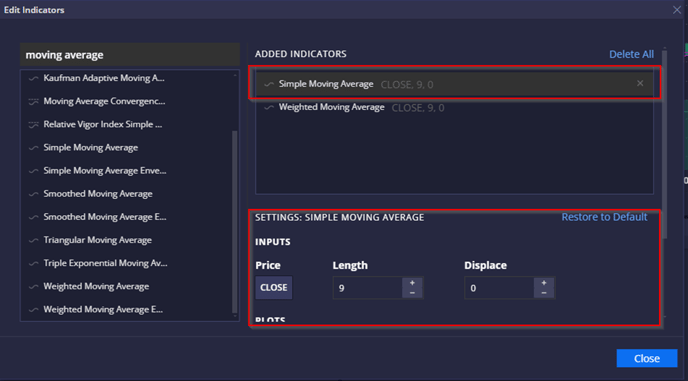Click the icon beside Relative Vigor Index Simple
The image size is (688, 381).
[33, 125]
